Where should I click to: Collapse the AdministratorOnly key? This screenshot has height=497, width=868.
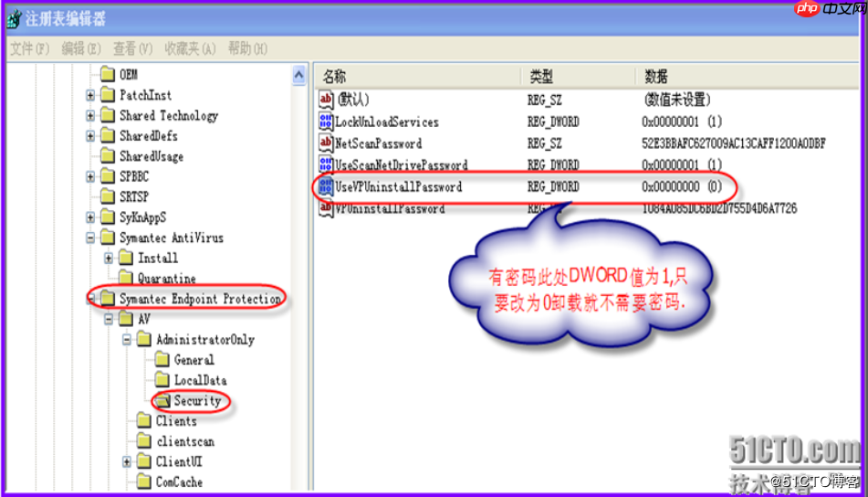pyautogui.click(x=127, y=340)
